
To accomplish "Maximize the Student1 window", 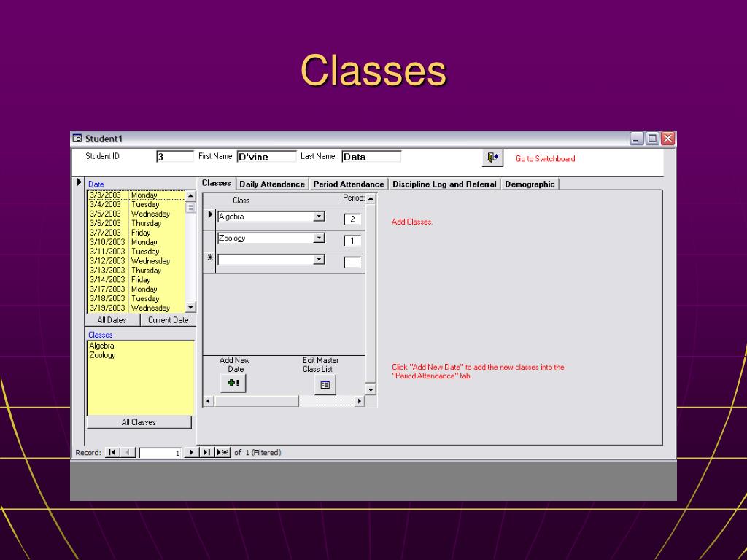I will click(653, 139).
